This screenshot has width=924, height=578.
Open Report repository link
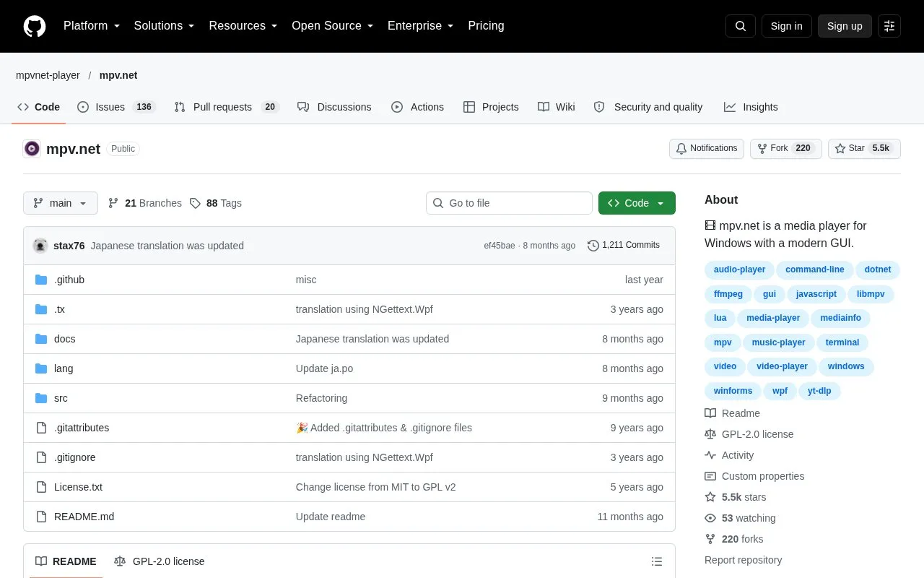(x=743, y=560)
